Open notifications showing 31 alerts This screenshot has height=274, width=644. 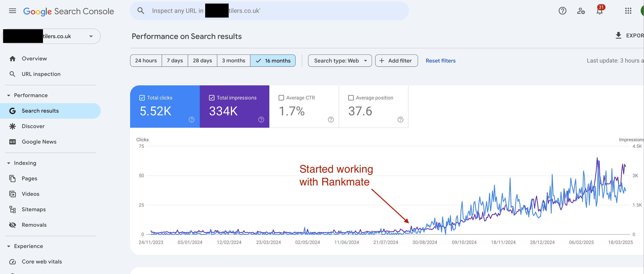[x=600, y=11]
